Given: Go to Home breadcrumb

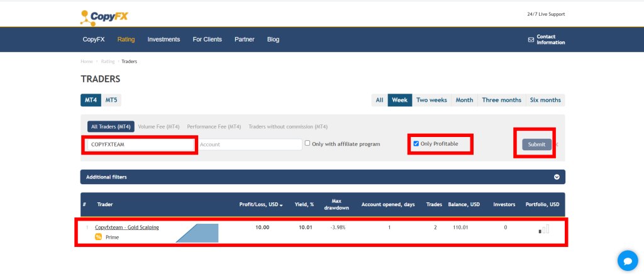Looking at the screenshot, I should 87,62.
